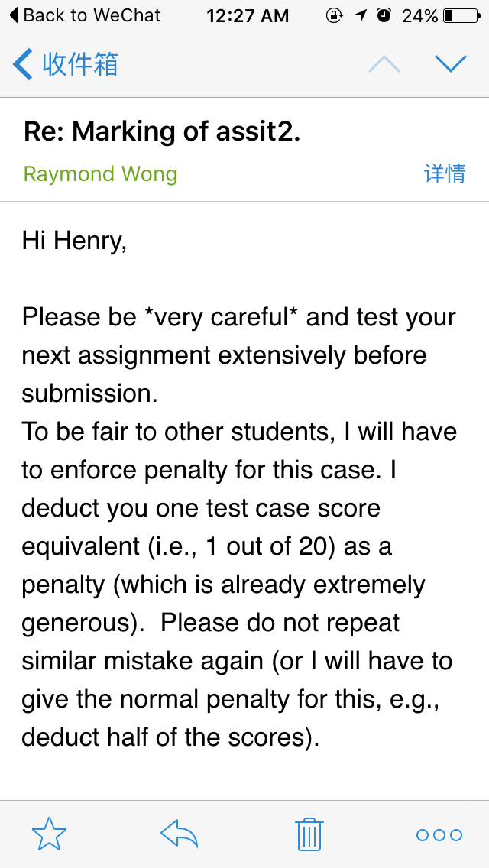Open more actions three-circles icon
The image size is (489, 868).
coord(439,835)
